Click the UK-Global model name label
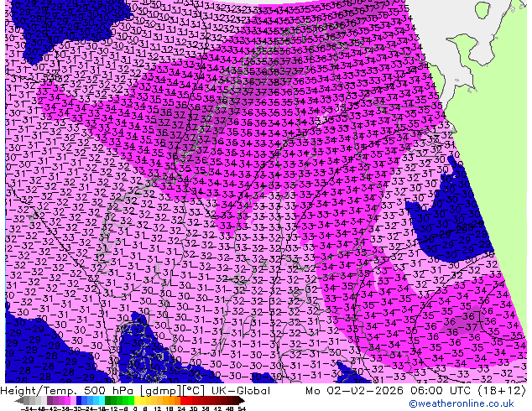532x411 pixels. pos(241,391)
